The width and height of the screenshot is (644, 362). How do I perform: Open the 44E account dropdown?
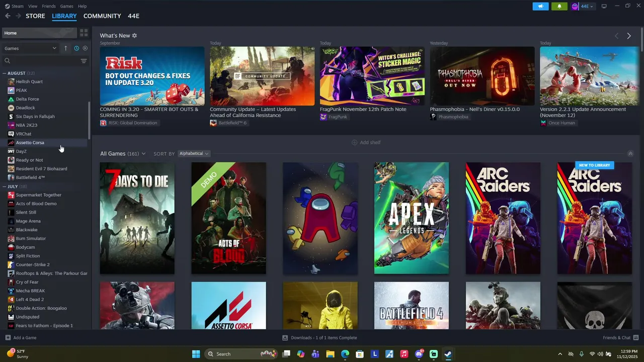tap(583, 6)
